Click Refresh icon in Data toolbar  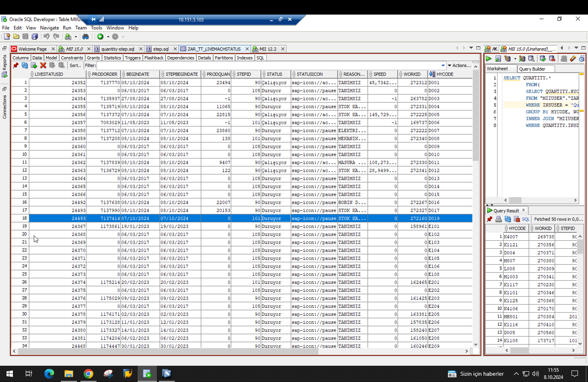click(25, 65)
